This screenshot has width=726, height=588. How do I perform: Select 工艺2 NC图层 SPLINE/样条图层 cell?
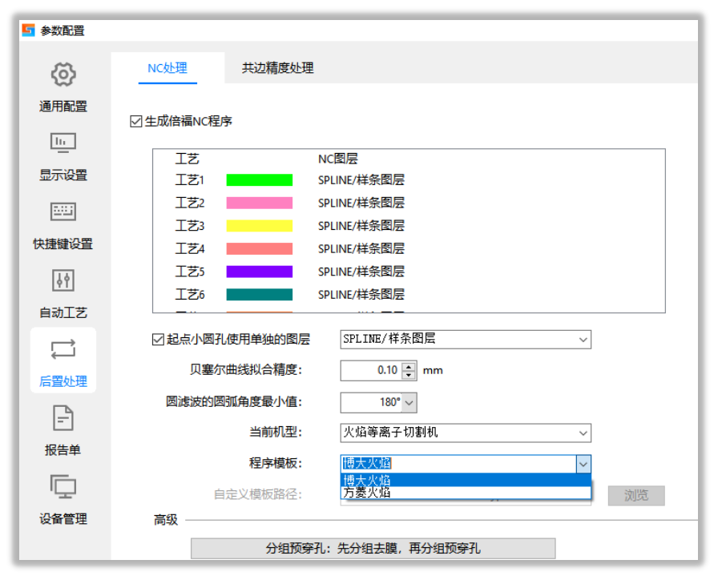[361, 203]
